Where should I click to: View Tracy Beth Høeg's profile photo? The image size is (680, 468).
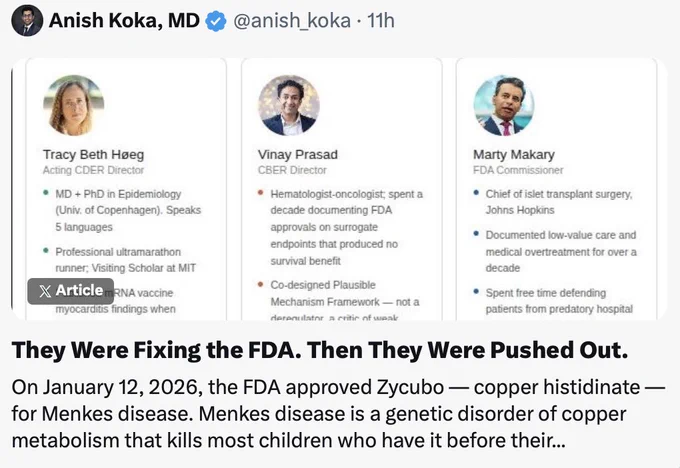[74, 105]
